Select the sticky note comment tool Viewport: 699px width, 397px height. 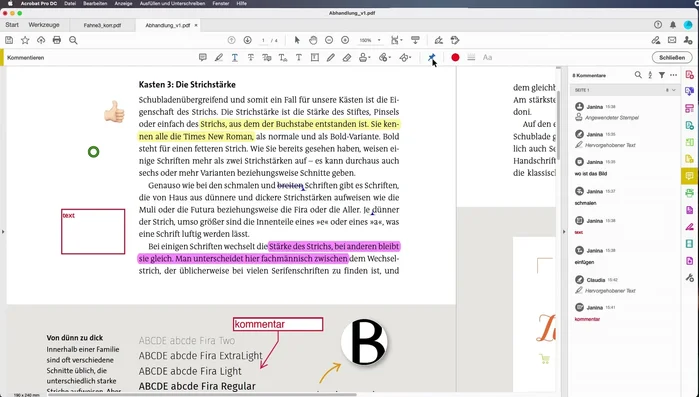203,57
